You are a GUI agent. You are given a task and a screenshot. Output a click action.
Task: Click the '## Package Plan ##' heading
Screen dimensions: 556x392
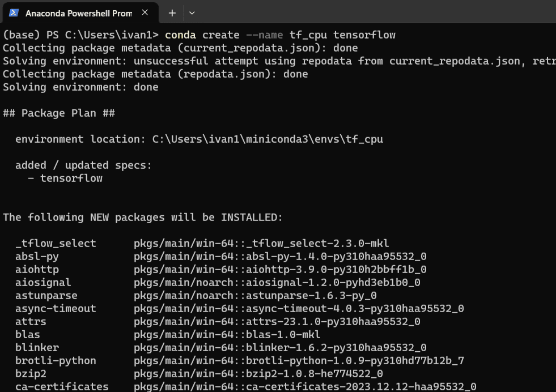(x=59, y=113)
